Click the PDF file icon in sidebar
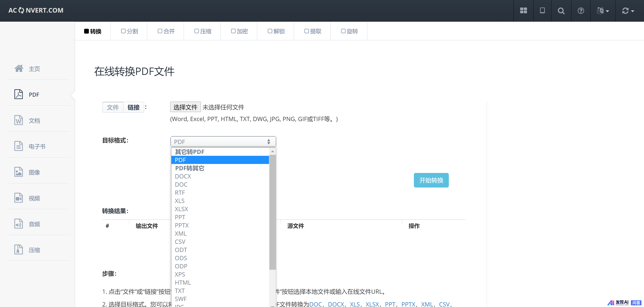This screenshot has height=307, width=644. coord(19,94)
